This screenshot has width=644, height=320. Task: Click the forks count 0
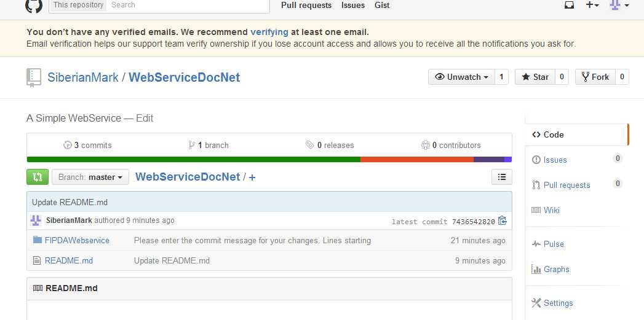[x=622, y=77]
